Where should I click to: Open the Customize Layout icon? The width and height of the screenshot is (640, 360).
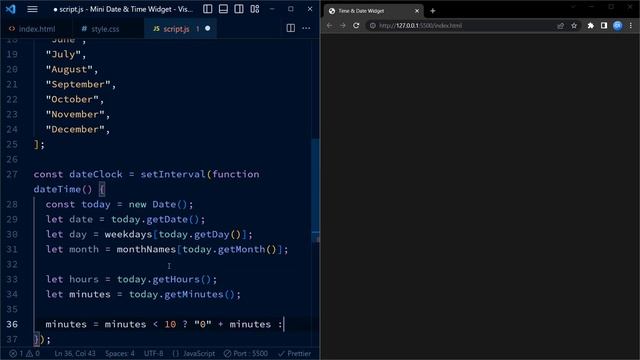(255, 9)
